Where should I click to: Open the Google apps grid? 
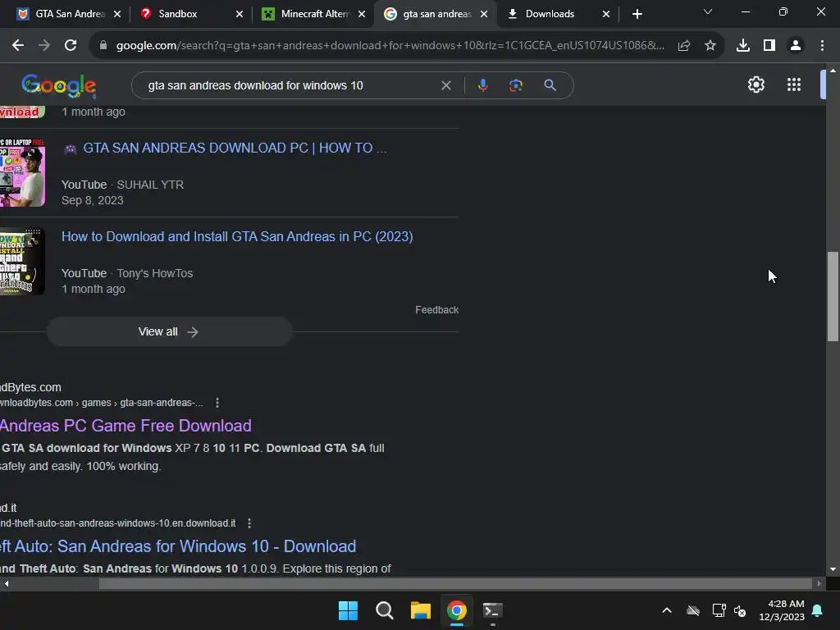(x=794, y=84)
